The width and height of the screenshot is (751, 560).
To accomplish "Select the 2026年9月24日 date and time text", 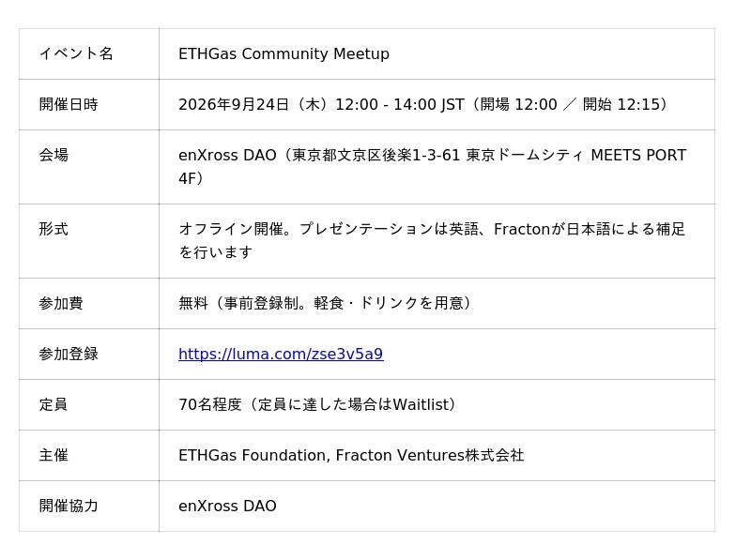I will pyautogui.click(x=423, y=104).
